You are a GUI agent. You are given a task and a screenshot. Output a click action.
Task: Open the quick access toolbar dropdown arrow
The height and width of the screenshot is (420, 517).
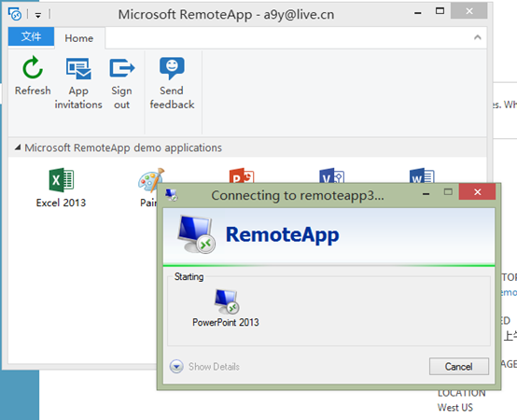click(x=38, y=15)
